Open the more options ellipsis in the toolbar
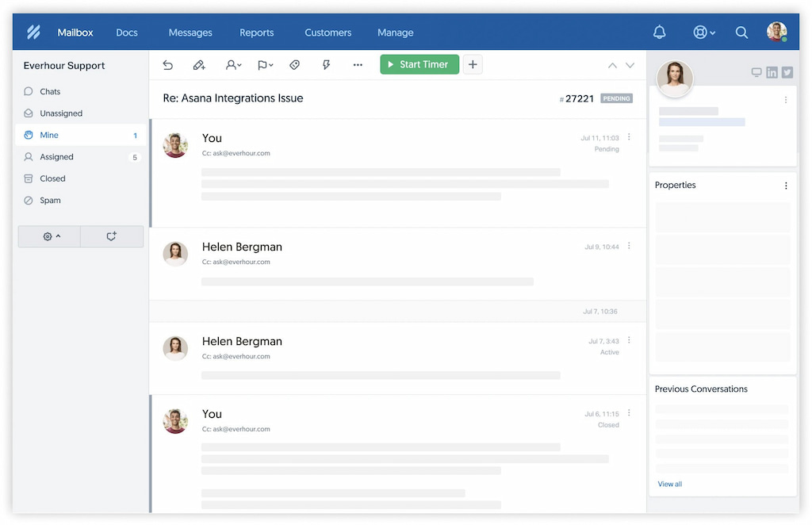The image size is (812, 525). 358,65
